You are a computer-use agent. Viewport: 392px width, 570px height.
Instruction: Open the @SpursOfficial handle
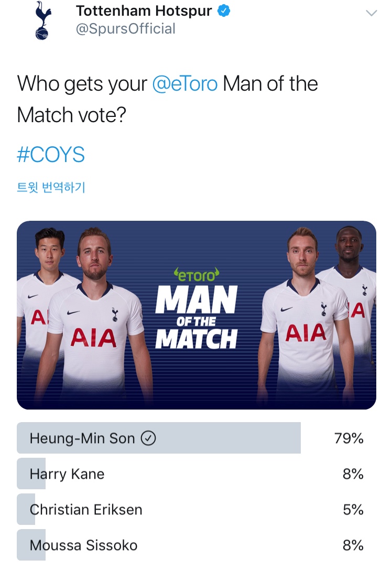(125, 29)
